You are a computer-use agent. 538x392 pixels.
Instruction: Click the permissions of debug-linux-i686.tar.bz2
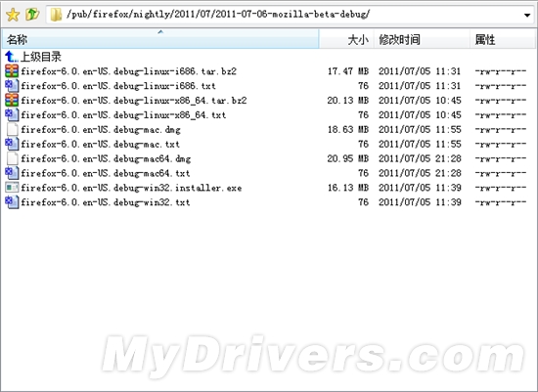tap(501, 71)
